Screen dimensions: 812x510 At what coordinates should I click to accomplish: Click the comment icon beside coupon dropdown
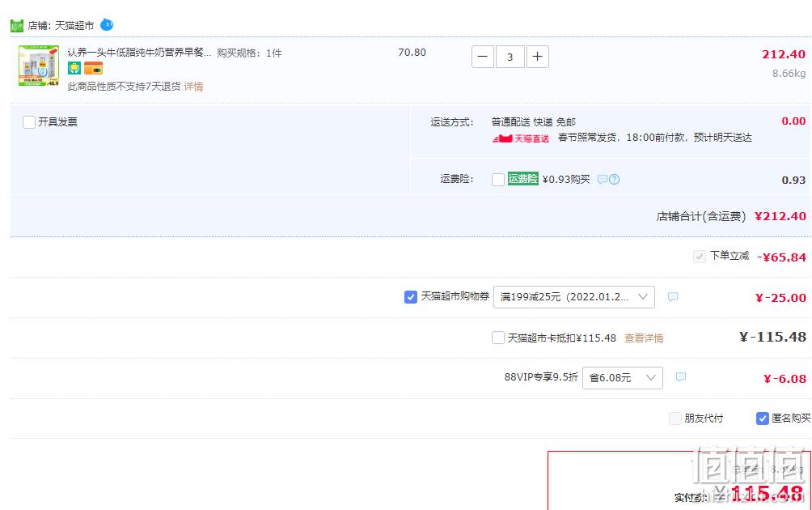pyautogui.click(x=673, y=296)
